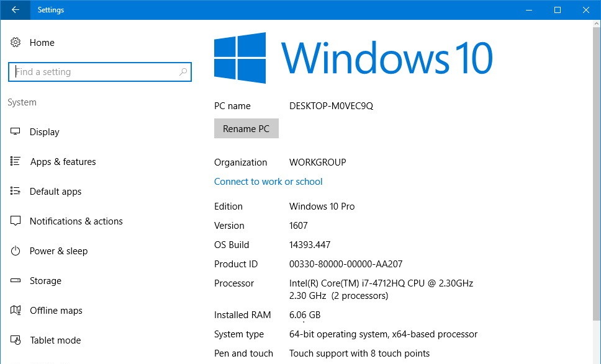601x364 pixels.
Task: Click the Storage drive icon
Action: (16, 281)
